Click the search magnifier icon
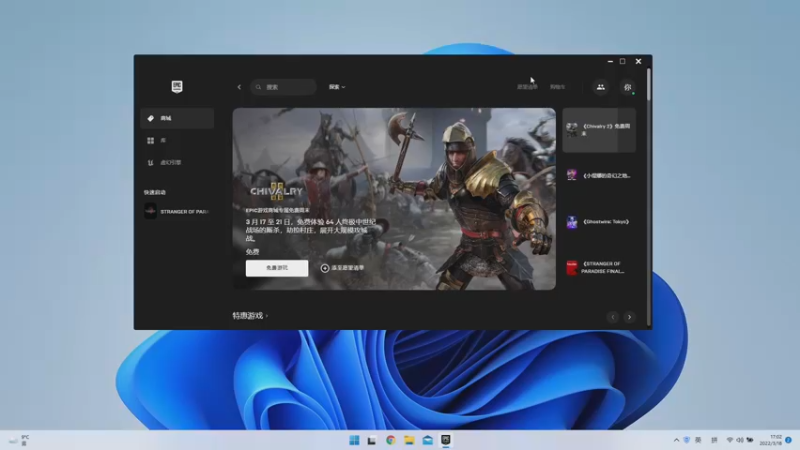800x450 pixels. click(x=258, y=87)
